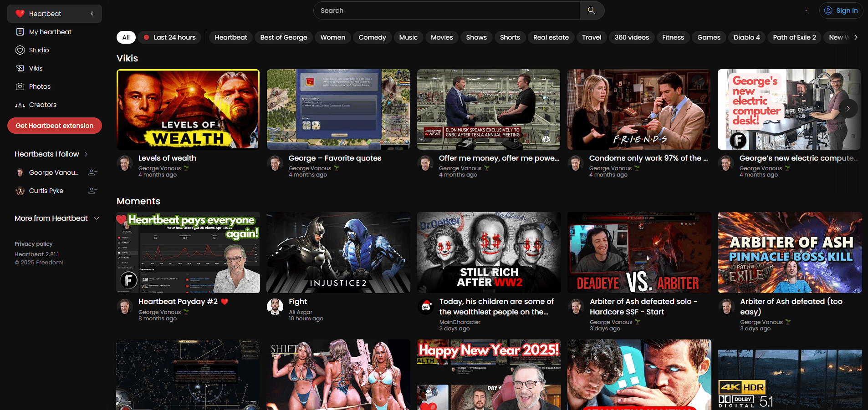Open the Levels of Wealth thumbnail
The image size is (868, 410).
tap(188, 109)
